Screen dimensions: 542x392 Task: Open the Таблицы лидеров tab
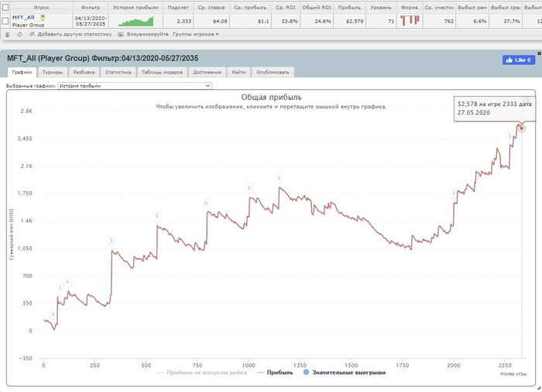(x=162, y=72)
